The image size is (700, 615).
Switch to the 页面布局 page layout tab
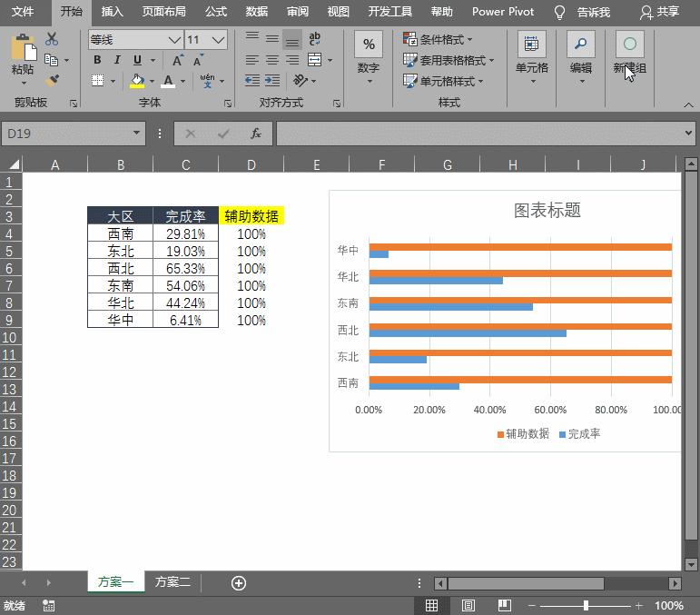[163, 12]
